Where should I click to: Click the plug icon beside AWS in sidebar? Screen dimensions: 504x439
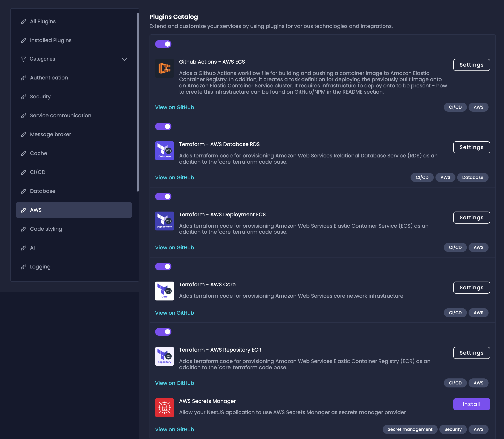(23, 210)
